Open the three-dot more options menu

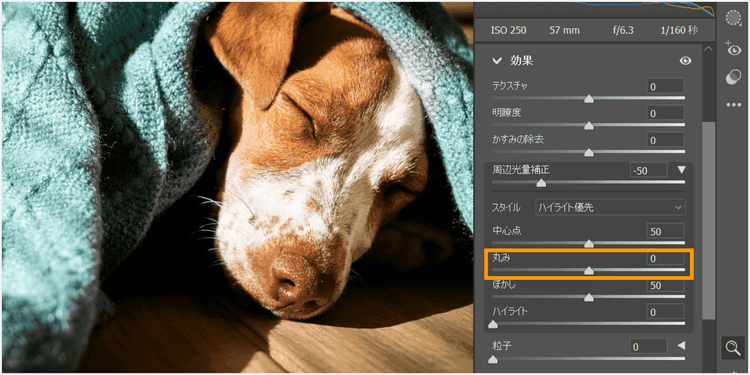[733, 105]
